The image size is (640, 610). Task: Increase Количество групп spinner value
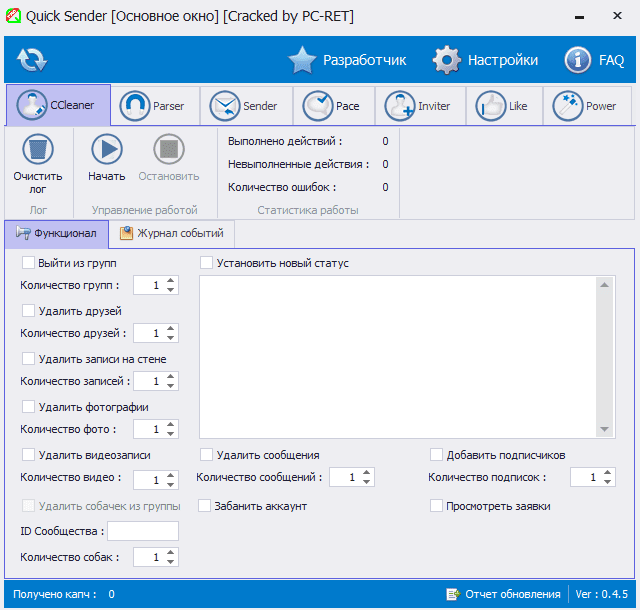coord(171,281)
